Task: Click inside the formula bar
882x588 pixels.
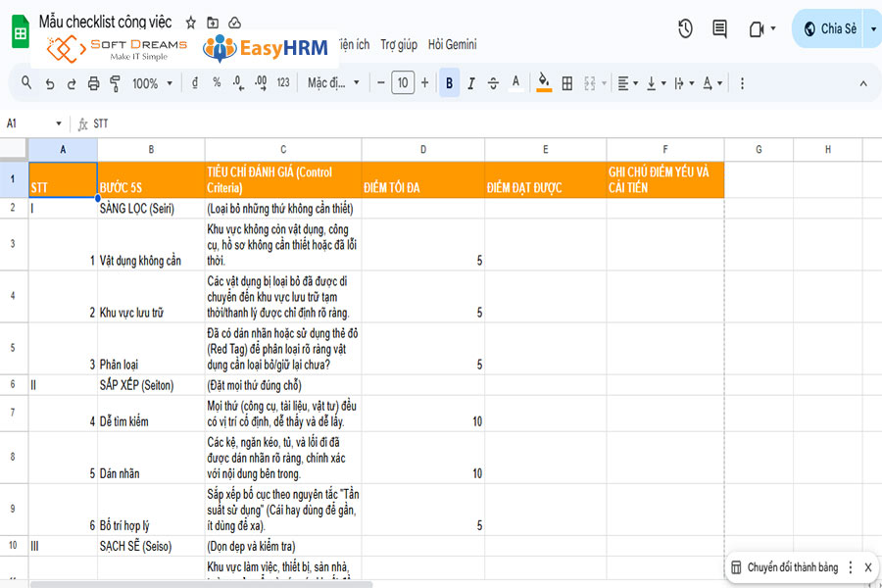Action: (x=294, y=123)
